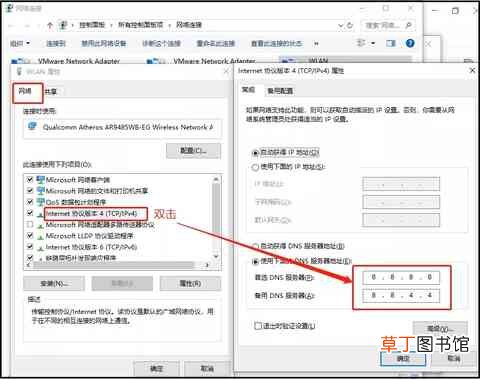Cancel the WLAN properties dialog

click(207, 369)
